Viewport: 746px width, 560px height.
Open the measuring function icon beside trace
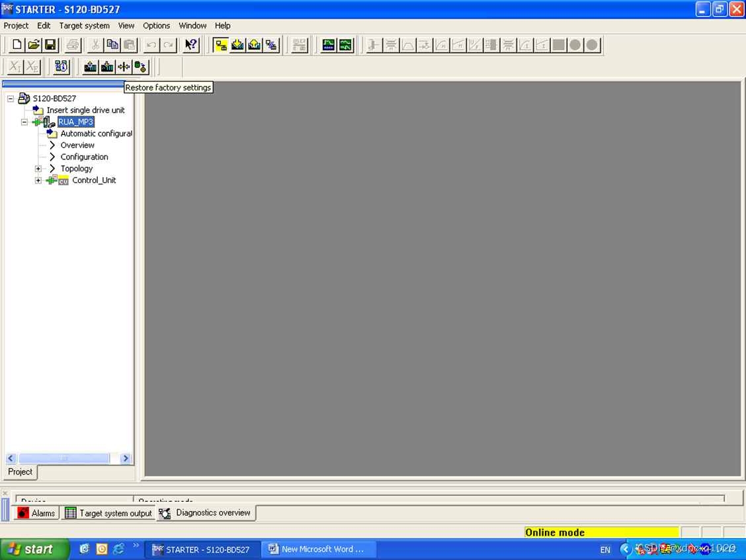(x=345, y=45)
